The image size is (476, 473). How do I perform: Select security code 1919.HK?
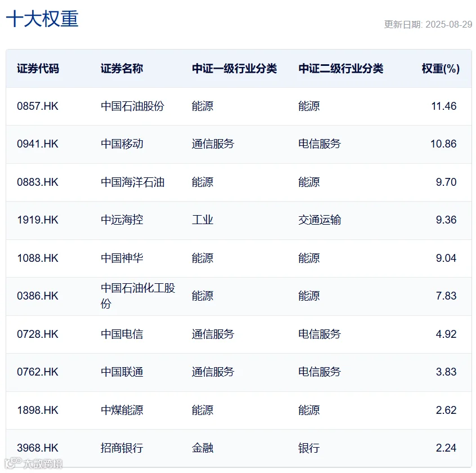38,220
